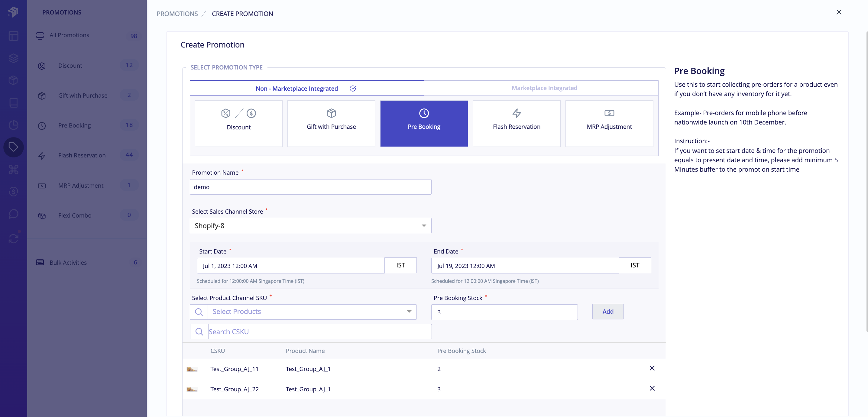Click the Test_Group_AJ_22 shoe thumbnail

point(192,390)
